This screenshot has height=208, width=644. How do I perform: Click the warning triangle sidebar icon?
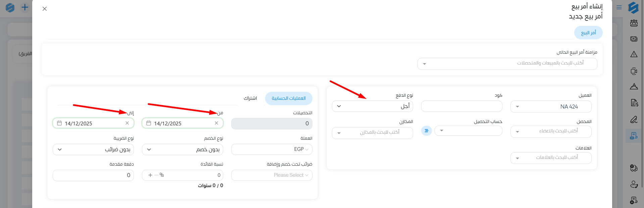click(634, 54)
